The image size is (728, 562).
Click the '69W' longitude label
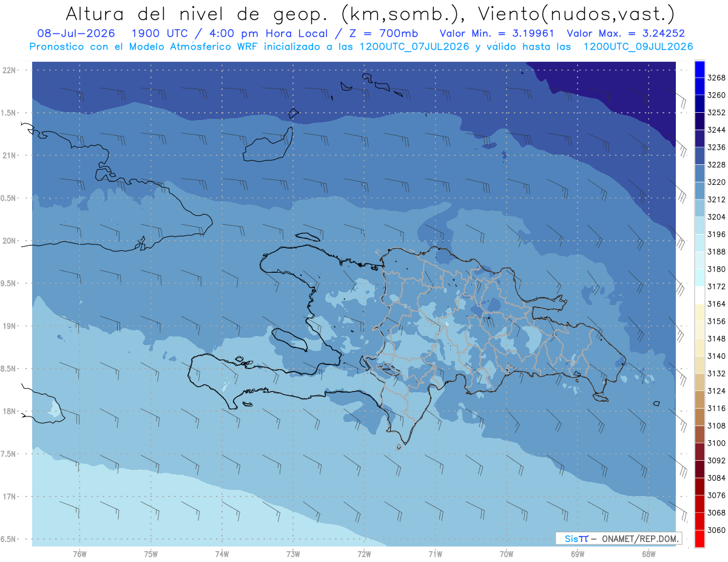point(578,553)
